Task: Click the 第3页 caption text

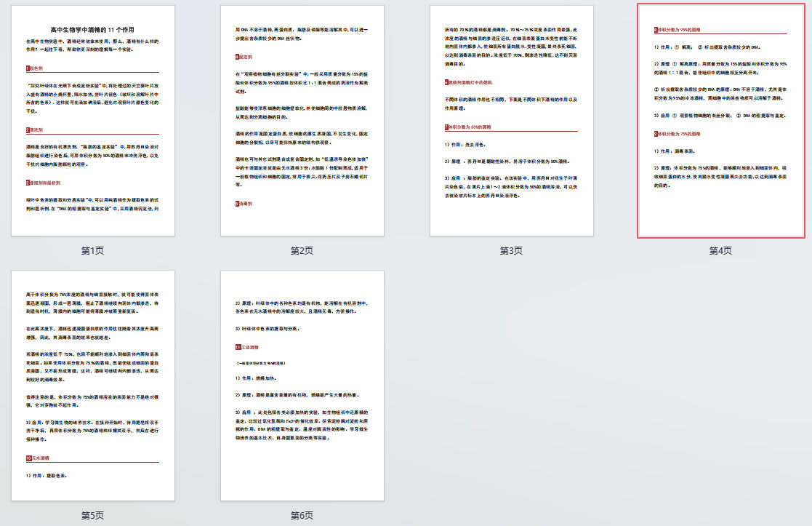Action: click(511, 251)
